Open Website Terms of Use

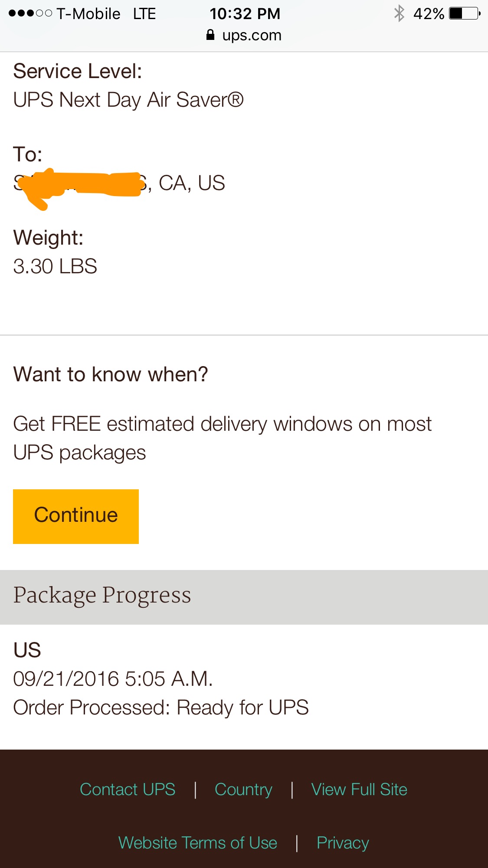click(198, 843)
